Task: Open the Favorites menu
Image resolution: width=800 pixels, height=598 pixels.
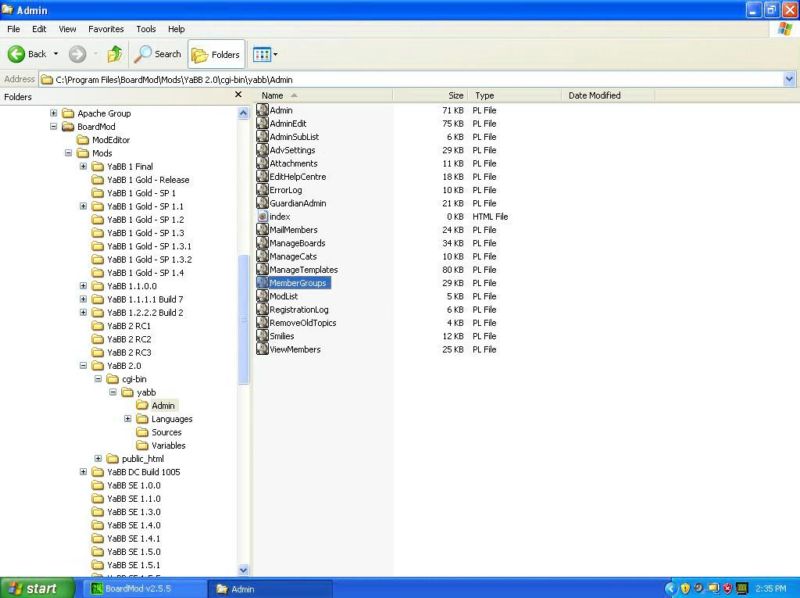Action: [106, 29]
